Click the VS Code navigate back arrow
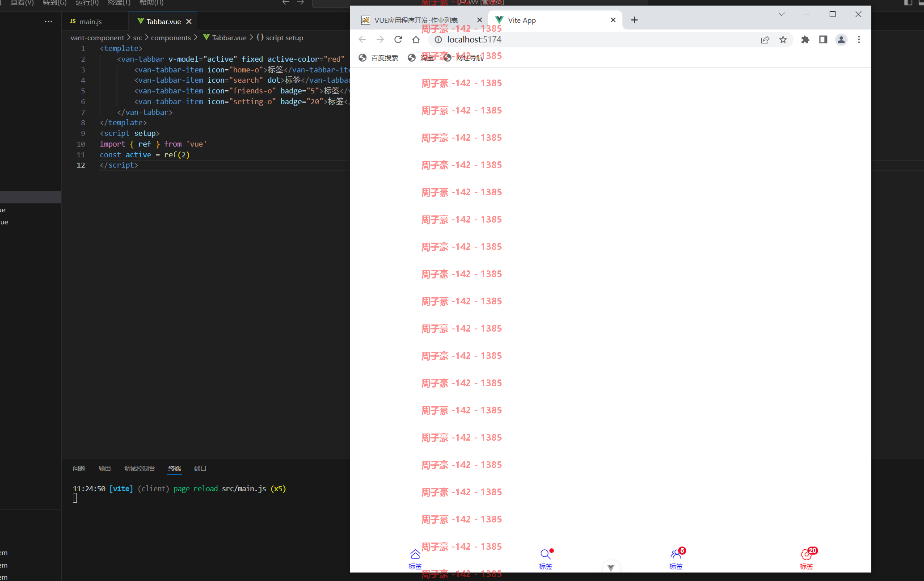 click(x=286, y=3)
